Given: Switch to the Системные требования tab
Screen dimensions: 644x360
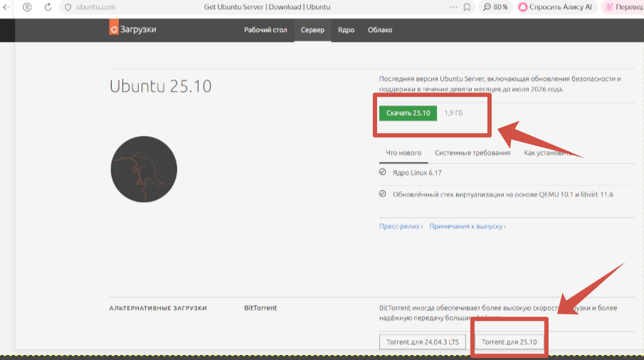Looking at the screenshot, I should point(473,153).
